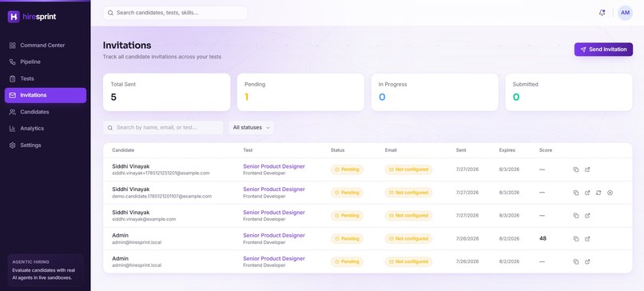
Task: Copy invite link for demo.candidate row
Action: (576, 193)
